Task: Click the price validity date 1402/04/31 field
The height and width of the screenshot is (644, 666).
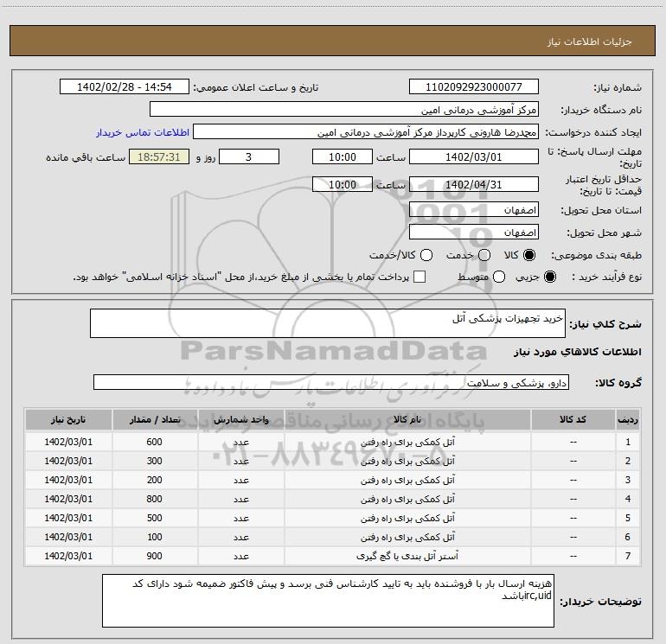Action: click(474, 184)
